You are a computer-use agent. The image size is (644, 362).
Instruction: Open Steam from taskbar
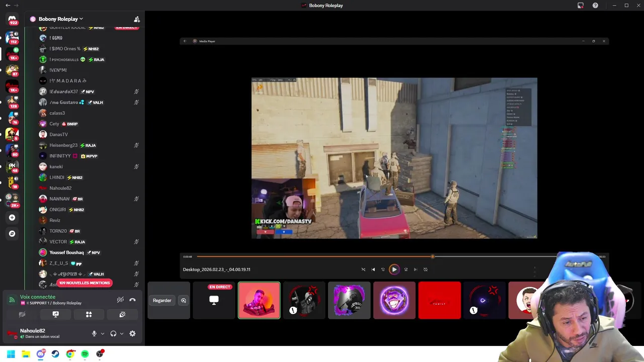tap(55, 354)
